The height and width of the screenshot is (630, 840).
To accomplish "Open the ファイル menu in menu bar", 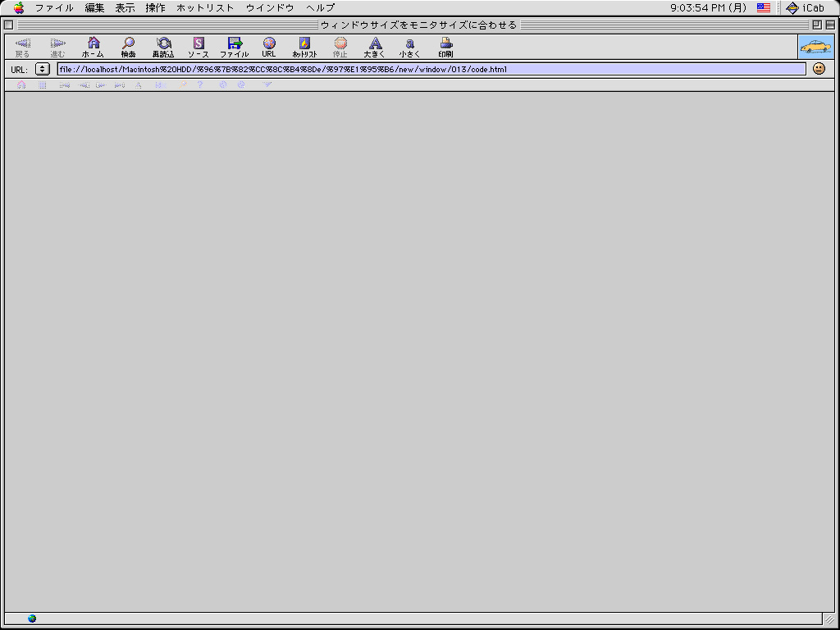I will pos(54,7).
